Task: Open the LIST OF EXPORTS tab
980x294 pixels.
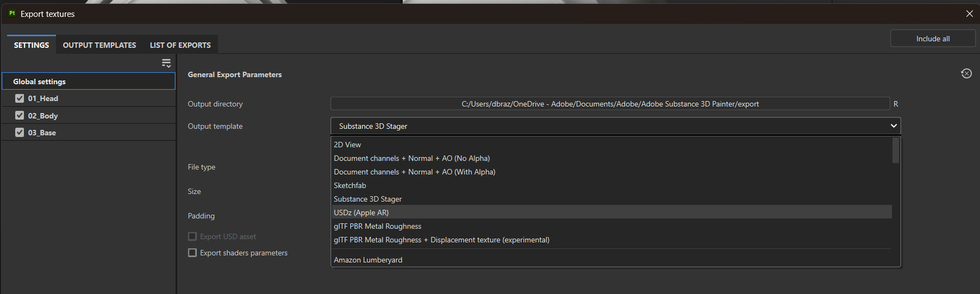Action: coord(180,45)
